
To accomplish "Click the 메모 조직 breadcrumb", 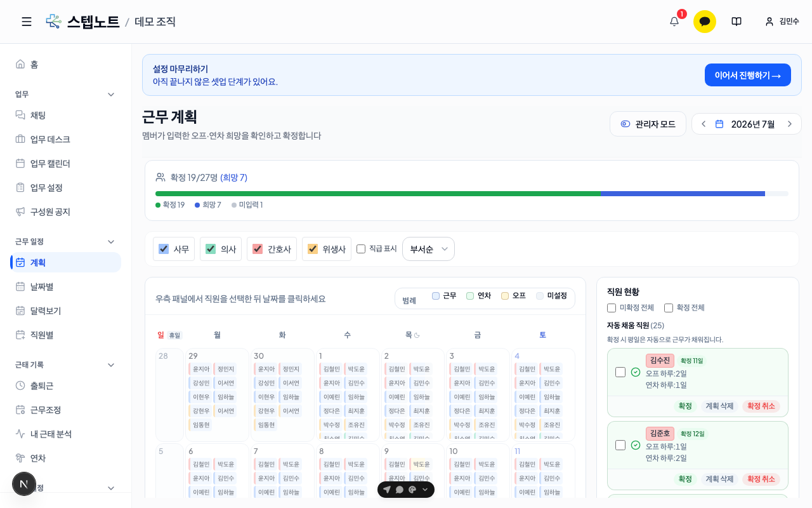I will point(155,22).
